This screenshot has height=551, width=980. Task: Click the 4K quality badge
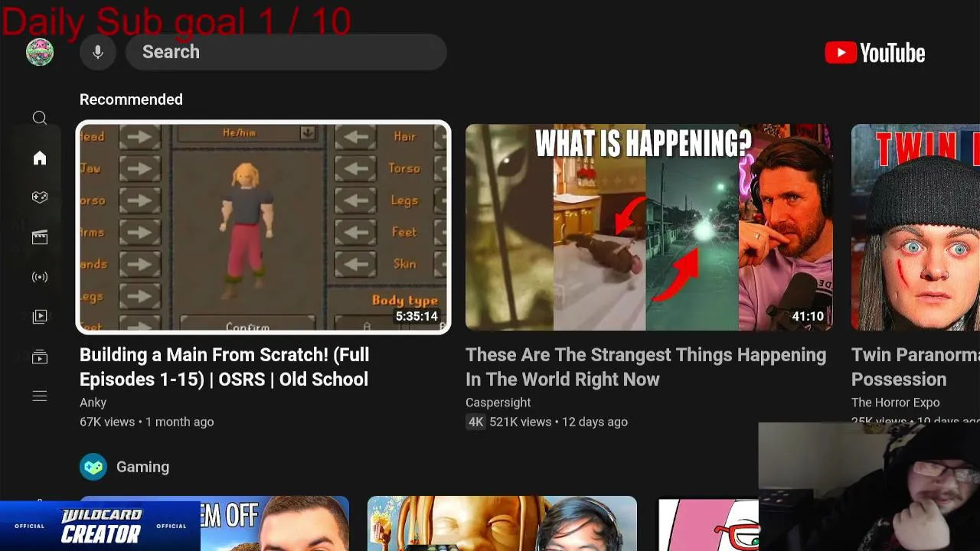point(475,422)
